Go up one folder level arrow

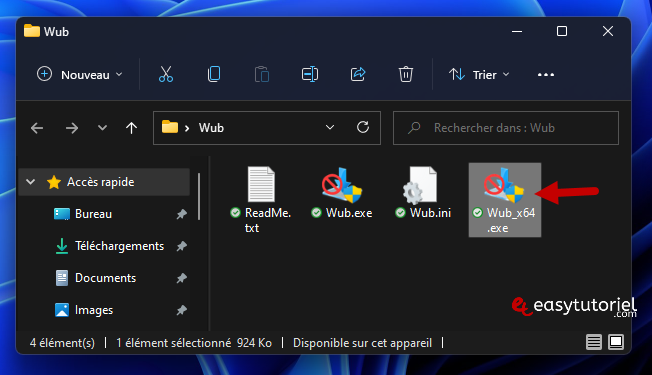coord(131,128)
